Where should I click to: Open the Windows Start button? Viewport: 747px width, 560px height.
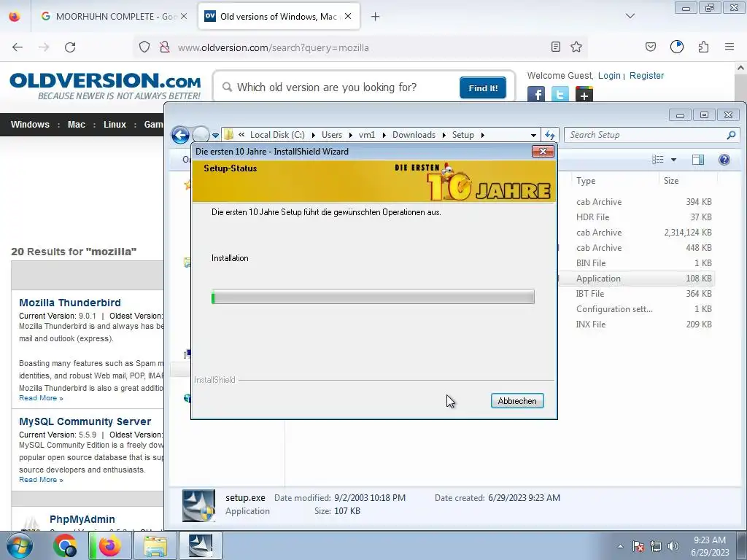coord(20,545)
